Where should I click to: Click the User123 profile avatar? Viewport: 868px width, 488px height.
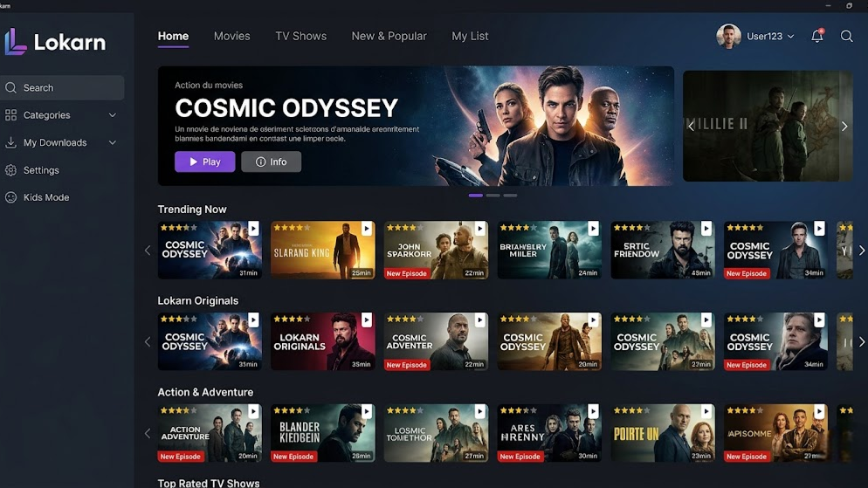(728, 36)
